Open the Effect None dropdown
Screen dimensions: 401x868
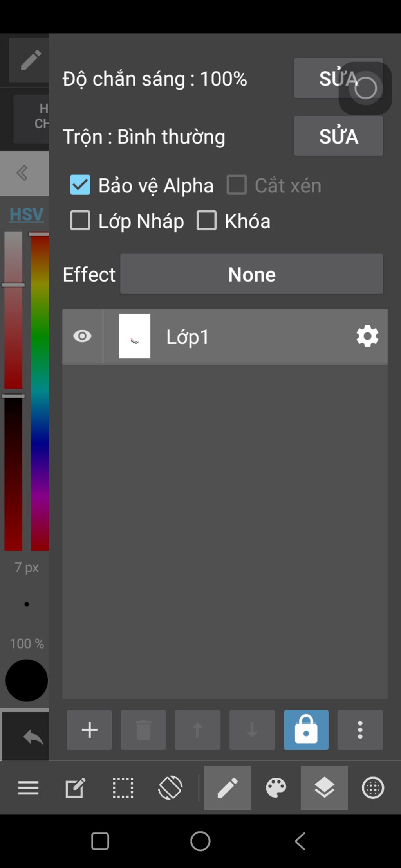[251, 274]
